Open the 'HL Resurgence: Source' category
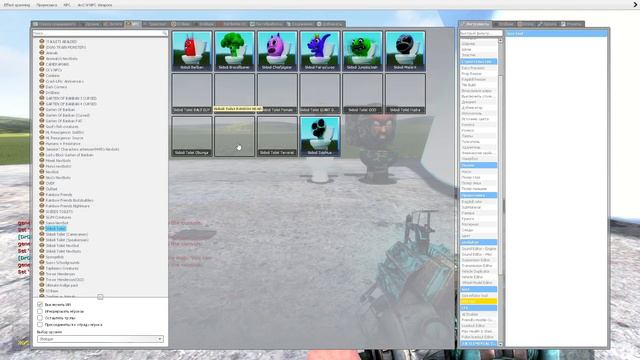The image size is (640, 360). (64, 138)
